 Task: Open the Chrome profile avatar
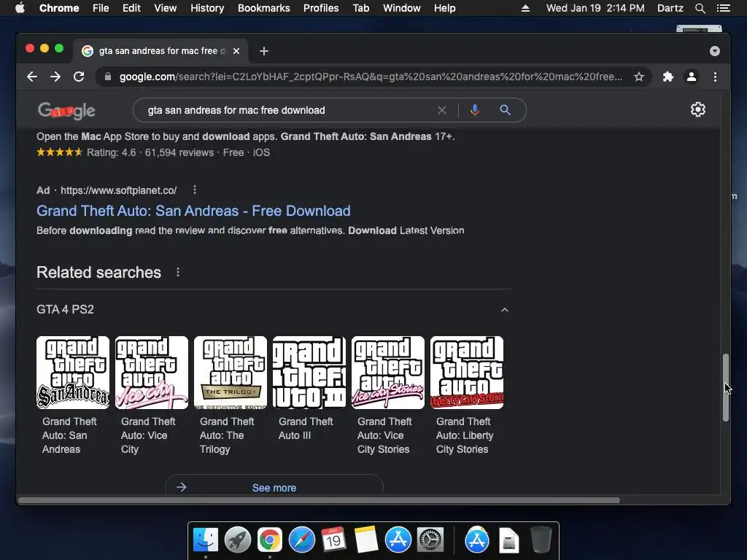click(x=692, y=77)
